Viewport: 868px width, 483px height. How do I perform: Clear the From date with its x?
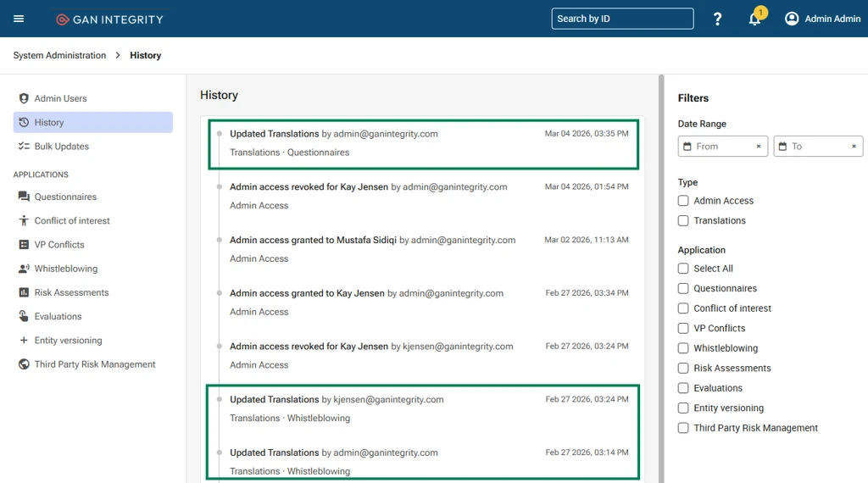pos(759,146)
